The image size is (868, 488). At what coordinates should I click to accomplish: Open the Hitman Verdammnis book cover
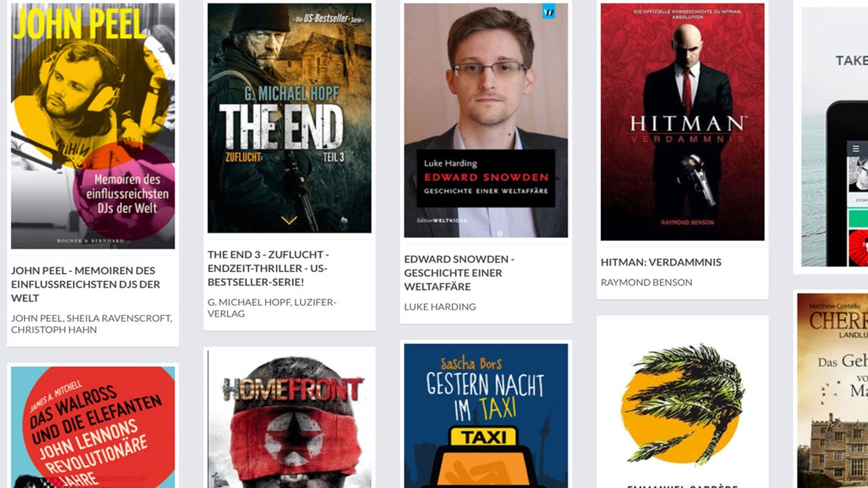pos(683,122)
